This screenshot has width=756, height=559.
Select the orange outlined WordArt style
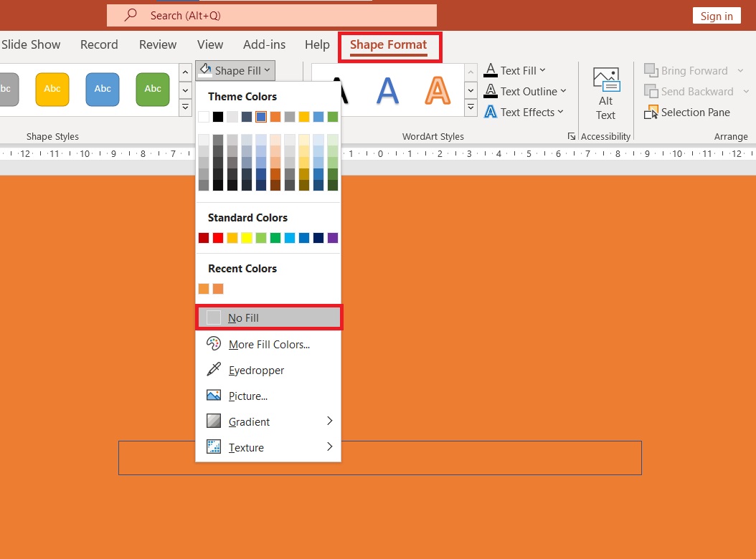tap(437, 90)
